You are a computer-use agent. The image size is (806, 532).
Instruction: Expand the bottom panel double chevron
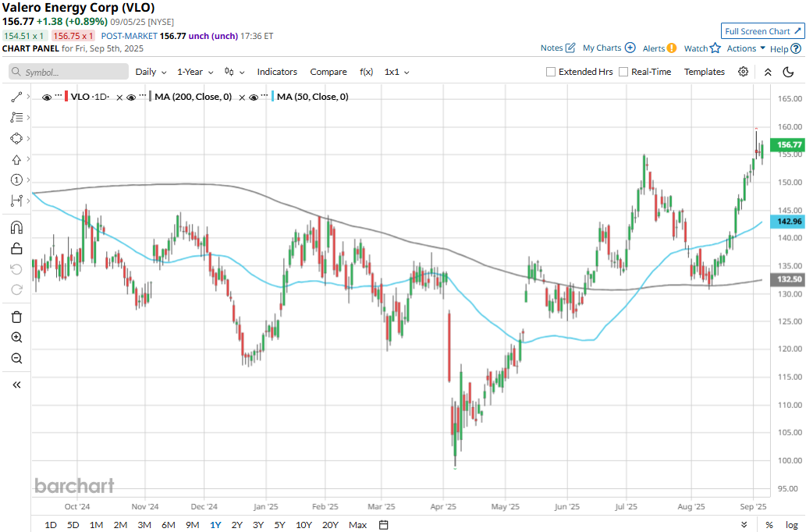[744, 525]
